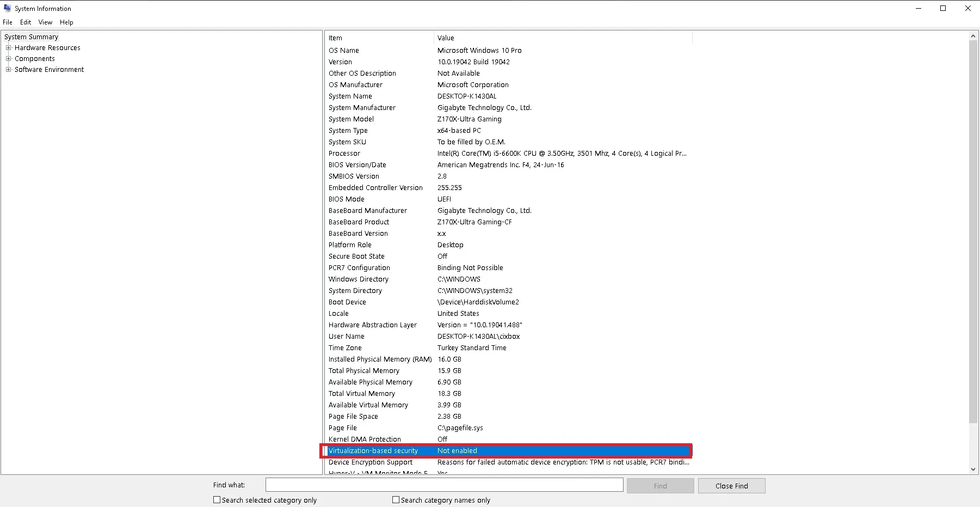Expand the Components tree node

click(9, 59)
